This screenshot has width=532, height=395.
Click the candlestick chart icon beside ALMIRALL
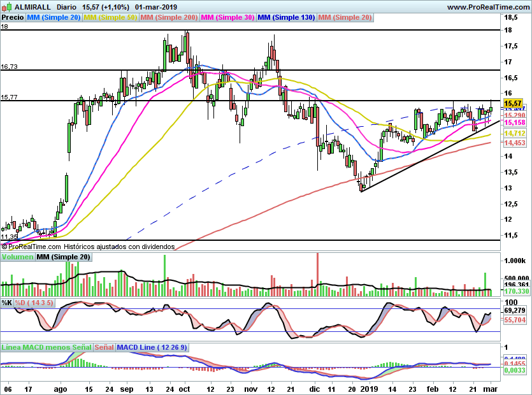[7, 6]
